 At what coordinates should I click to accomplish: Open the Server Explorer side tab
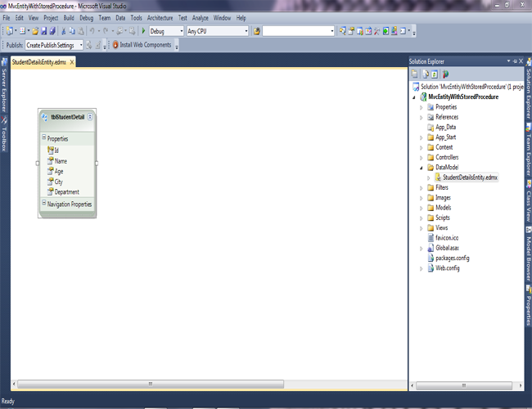click(4, 85)
